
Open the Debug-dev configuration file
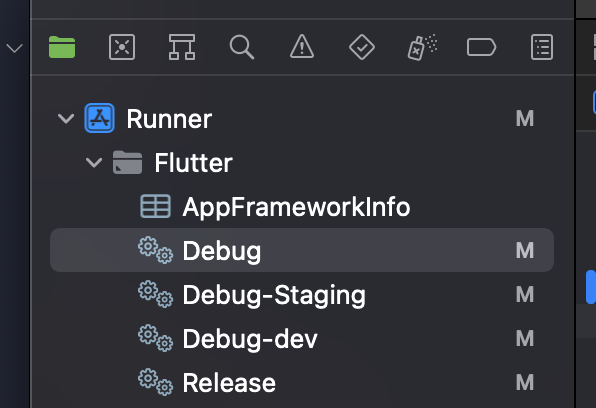pos(302,338)
